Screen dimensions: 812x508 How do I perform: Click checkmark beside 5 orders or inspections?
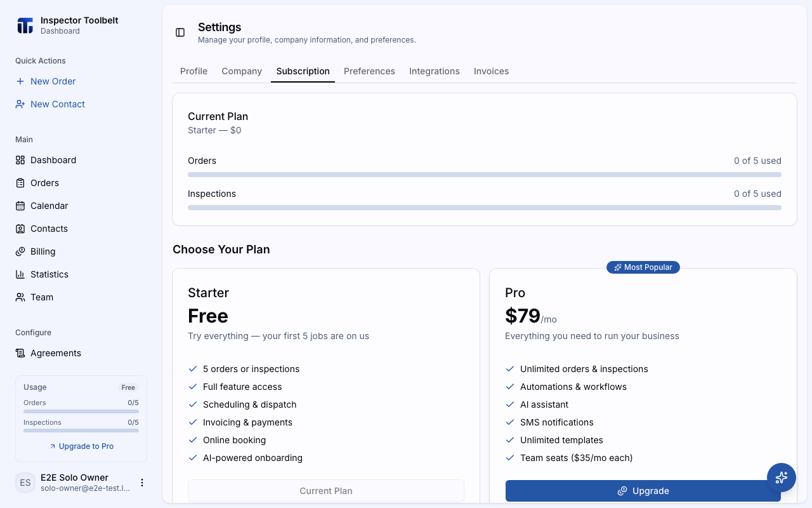193,369
